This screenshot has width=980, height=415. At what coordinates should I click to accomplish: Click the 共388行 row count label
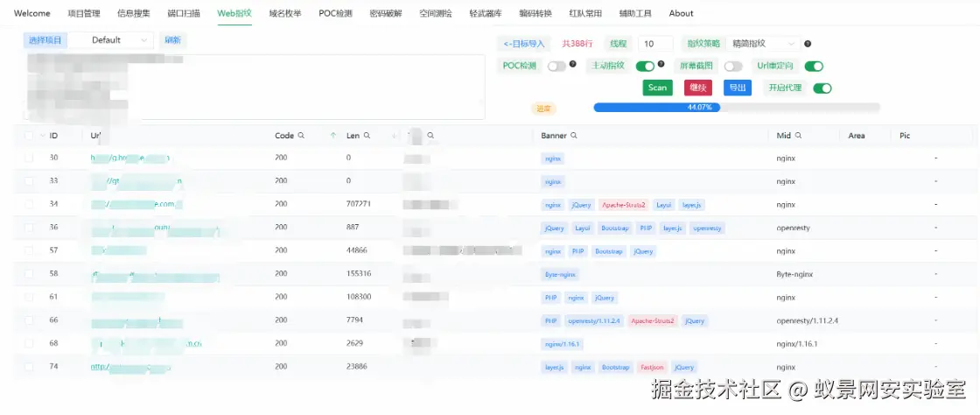577,44
